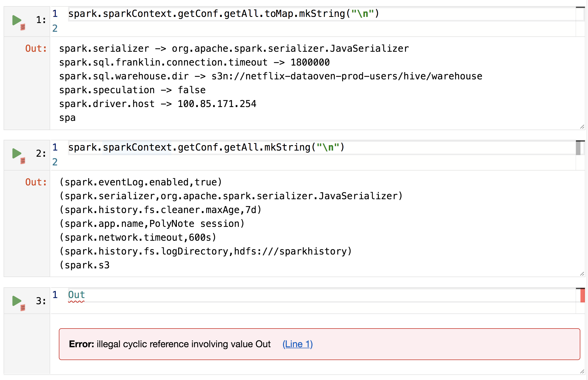Run cell 2 with green play button
This screenshot has width=588, height=380.
pyautogui.click(x=17, y=154)
